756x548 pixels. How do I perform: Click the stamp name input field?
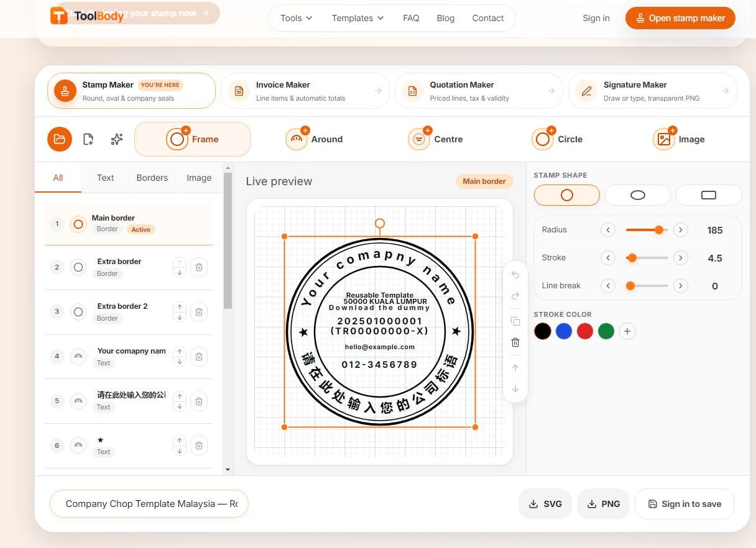point(149,504)
